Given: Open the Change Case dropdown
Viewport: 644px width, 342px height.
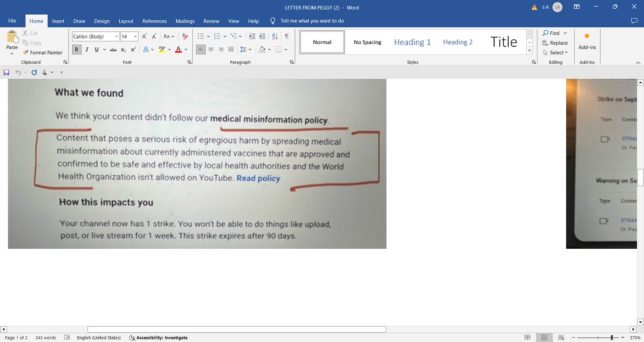Looking at the screenshot, I should click(x=169, y=37).
